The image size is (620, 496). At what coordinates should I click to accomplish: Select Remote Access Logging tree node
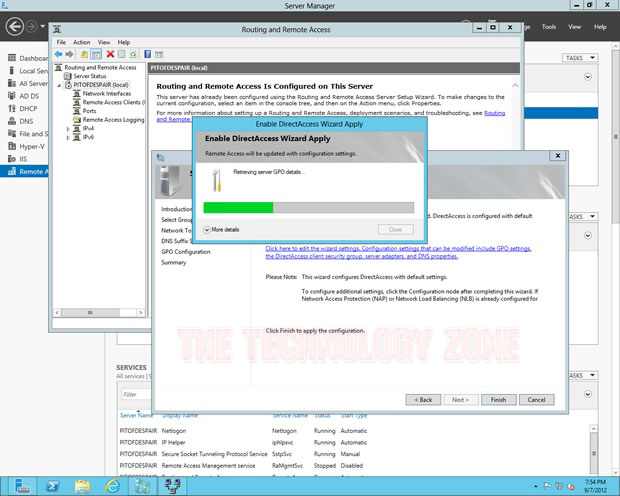tap(113, 119)
